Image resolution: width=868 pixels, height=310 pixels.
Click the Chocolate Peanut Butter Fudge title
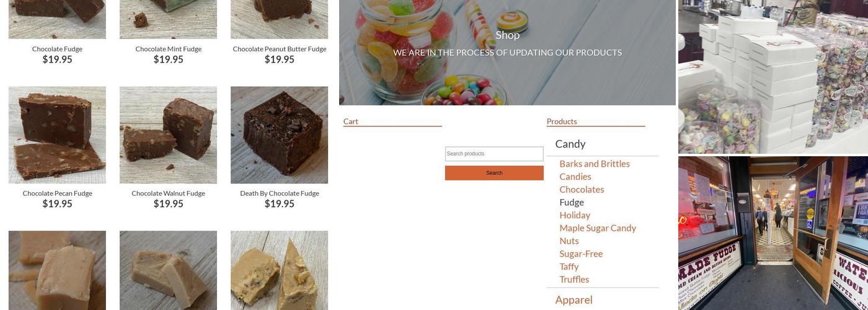point(279,49)
